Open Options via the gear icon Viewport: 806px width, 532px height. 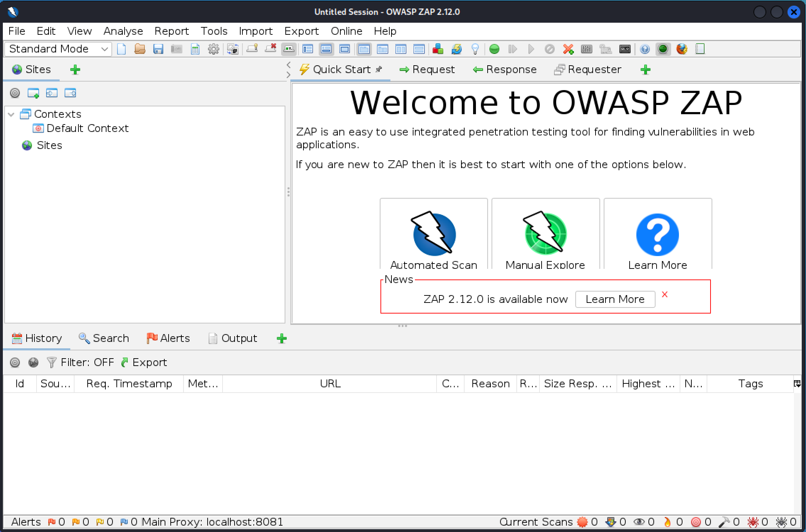point(213,49)
